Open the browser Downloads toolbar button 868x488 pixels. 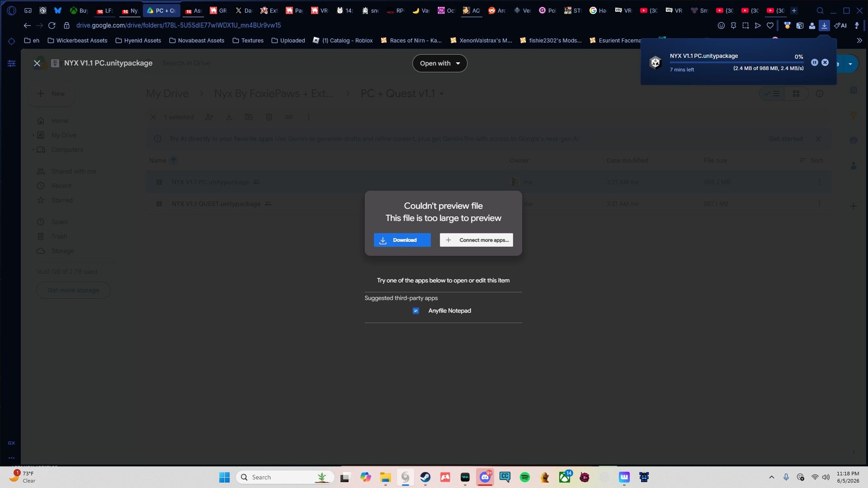[x=824, y=26]
